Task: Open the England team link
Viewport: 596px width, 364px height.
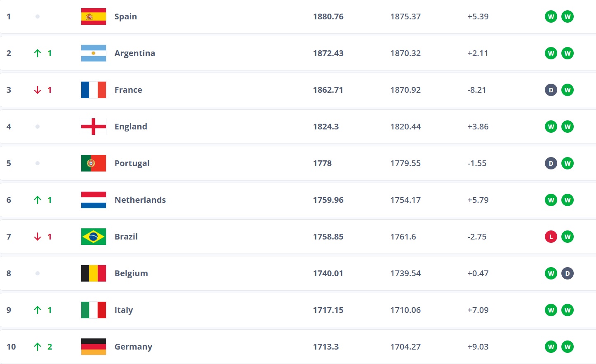Action: click(x=131, y=127)
